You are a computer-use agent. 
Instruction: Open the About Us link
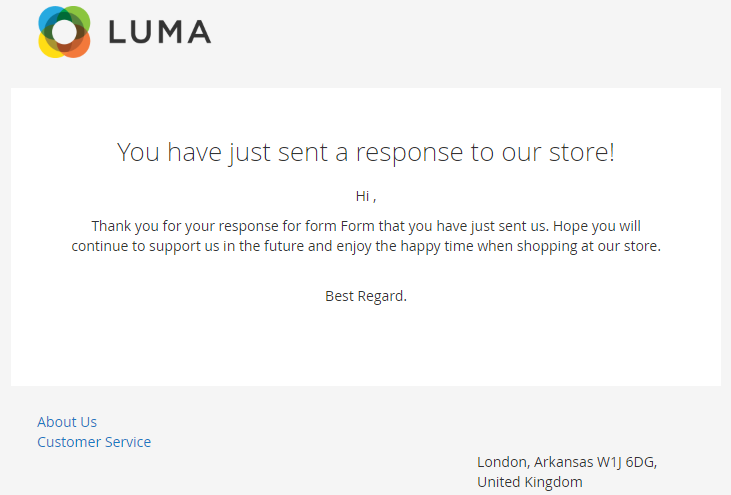point(67,422)
